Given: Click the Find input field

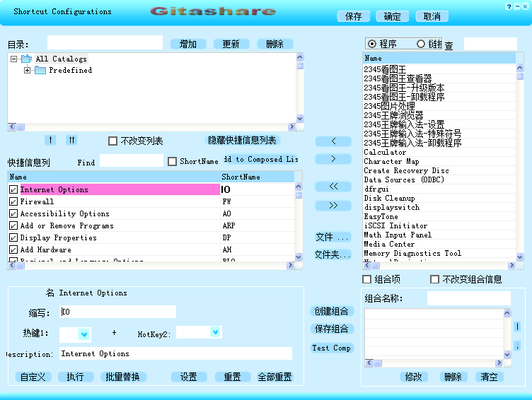Looking at the screenshot, I should click(132, 160).
